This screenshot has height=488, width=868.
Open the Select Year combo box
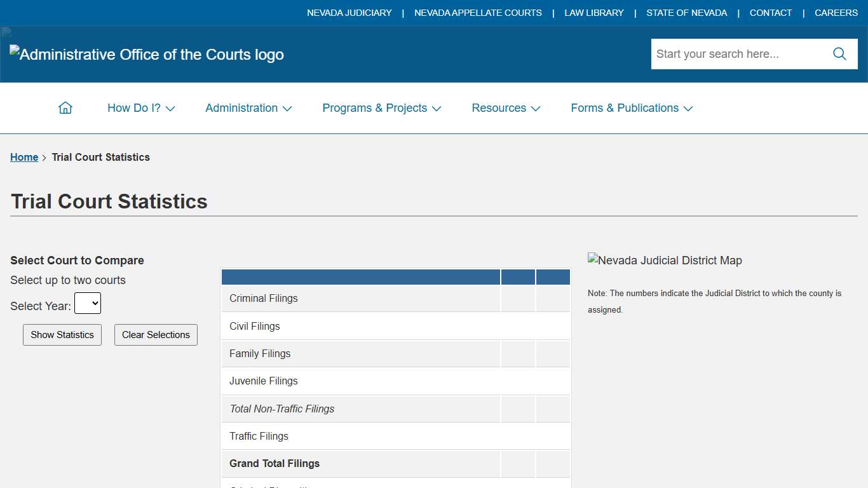tap(88, 303)
